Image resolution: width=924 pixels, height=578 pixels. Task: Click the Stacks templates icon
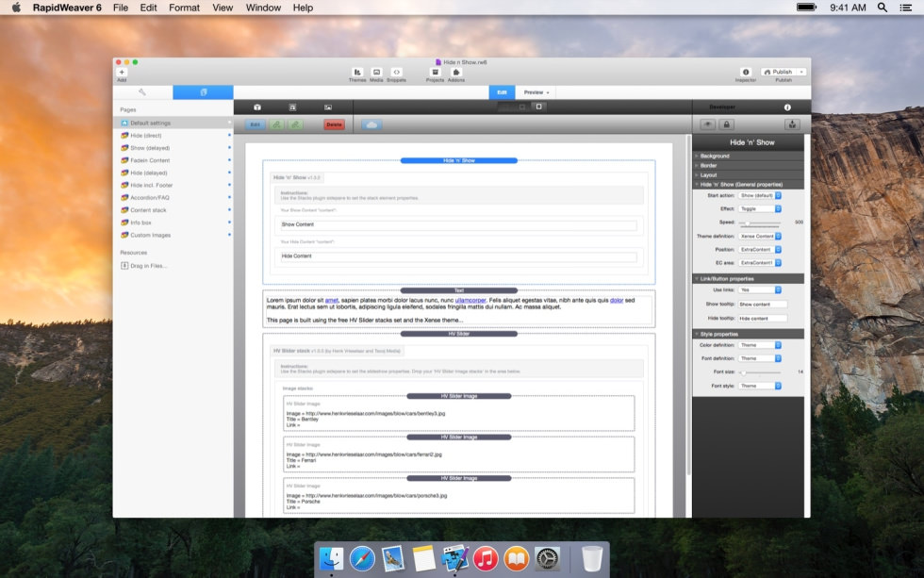tap(292, 107)
